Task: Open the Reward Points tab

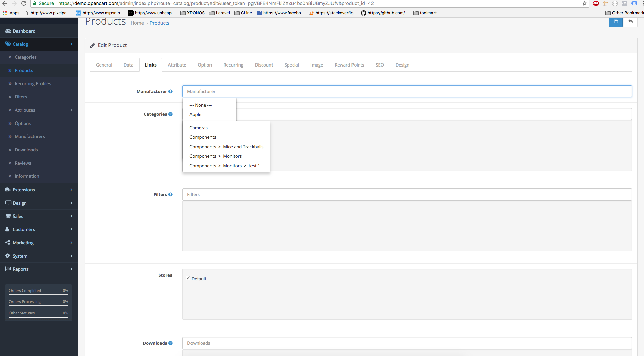Action: (349, 65)
